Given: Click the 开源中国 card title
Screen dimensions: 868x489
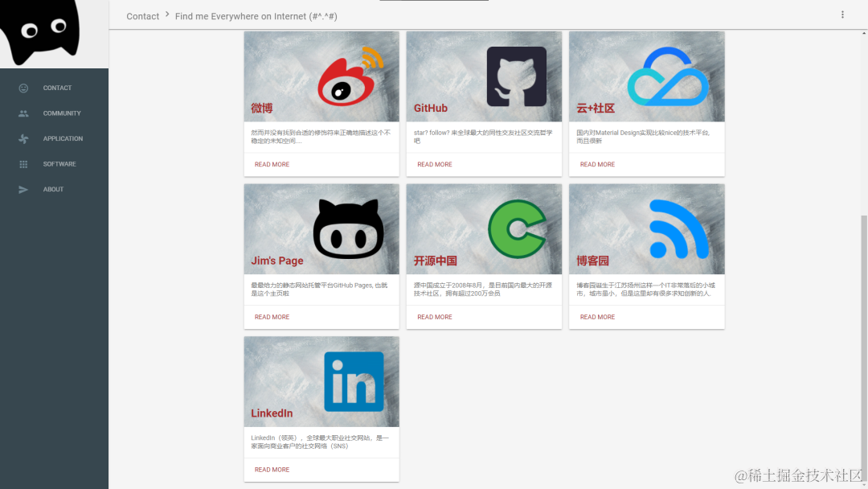Looking at the screenshot, I should (x=436, y=261).
